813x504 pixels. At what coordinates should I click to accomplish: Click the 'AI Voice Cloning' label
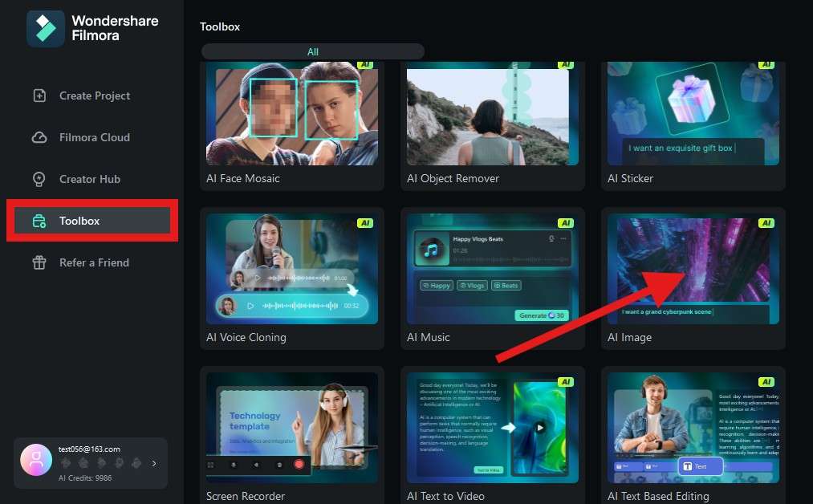(x=246, y=338)
